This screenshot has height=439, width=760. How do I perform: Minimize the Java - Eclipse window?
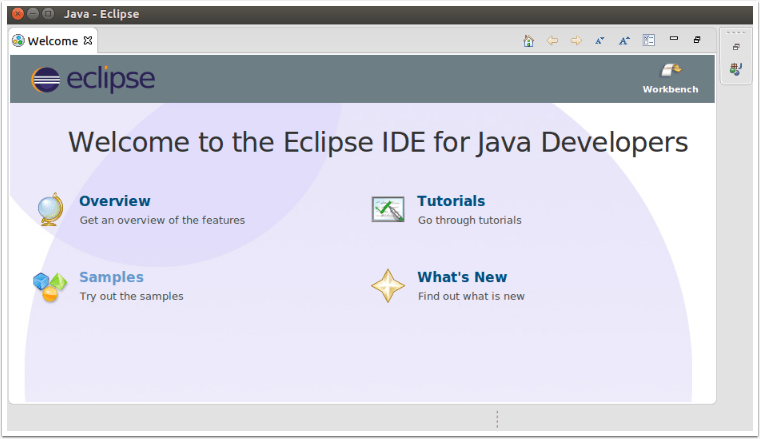click(x=33, y=14)
